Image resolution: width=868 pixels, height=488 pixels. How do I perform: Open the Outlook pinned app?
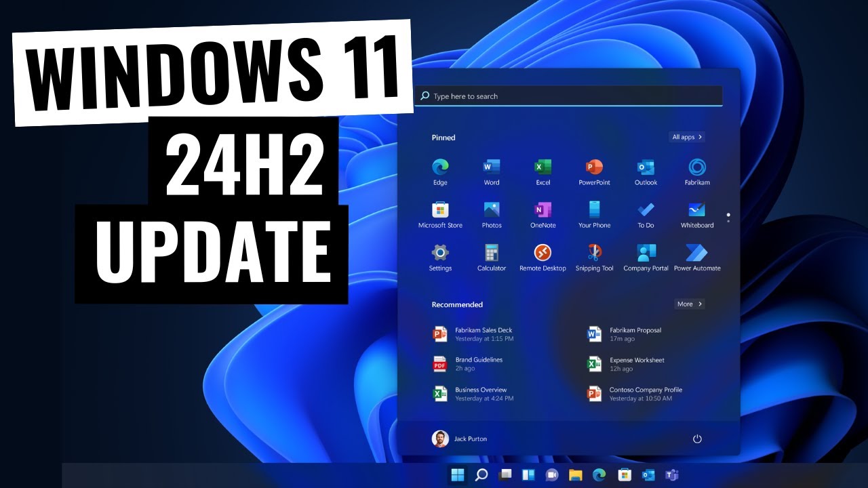pos(646,171)
